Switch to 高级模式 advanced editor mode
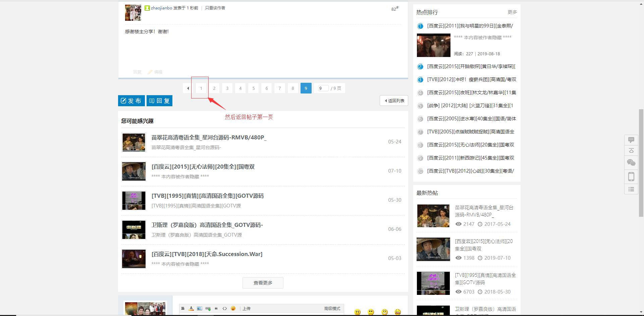644x316 pixels. pos(332,308)
